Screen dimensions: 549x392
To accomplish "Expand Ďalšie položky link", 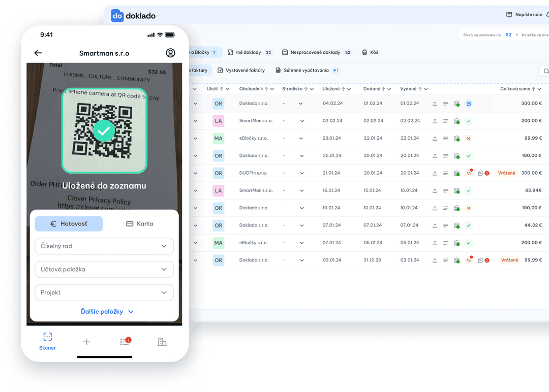I will click(x=107, y=312).
